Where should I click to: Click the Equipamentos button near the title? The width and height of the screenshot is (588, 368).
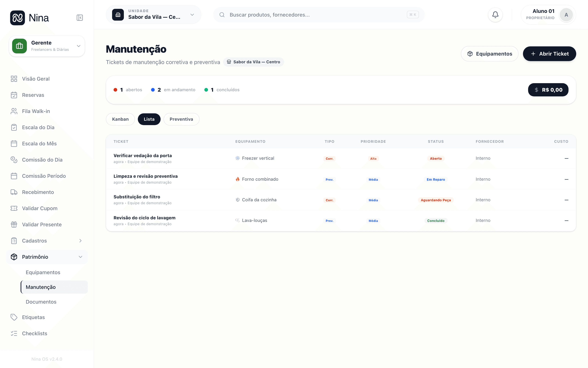pyautogui.click(x=489, y=54)
